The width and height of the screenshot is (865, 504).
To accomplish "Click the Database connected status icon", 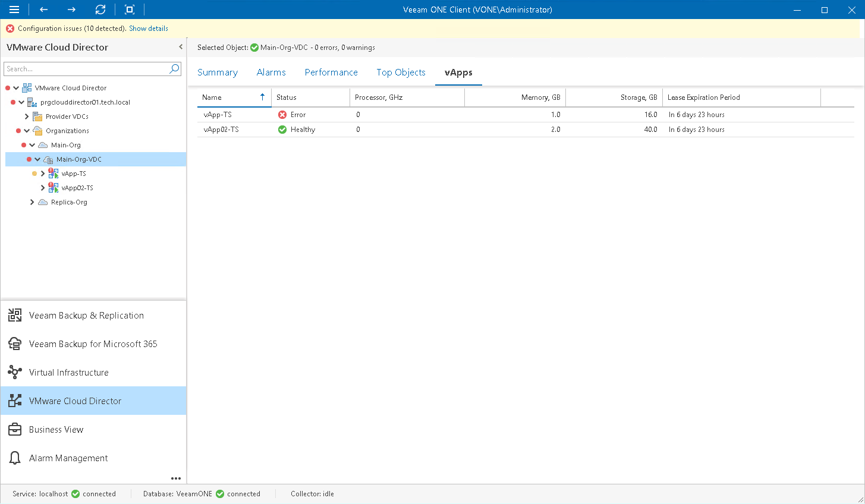I will 220,494.
